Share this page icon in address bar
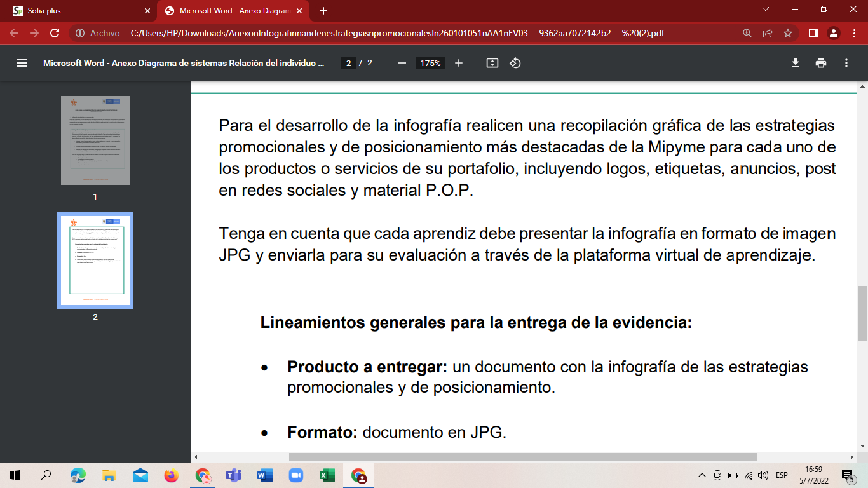Viewport: 868px width, 488px height. pos(768,33)
